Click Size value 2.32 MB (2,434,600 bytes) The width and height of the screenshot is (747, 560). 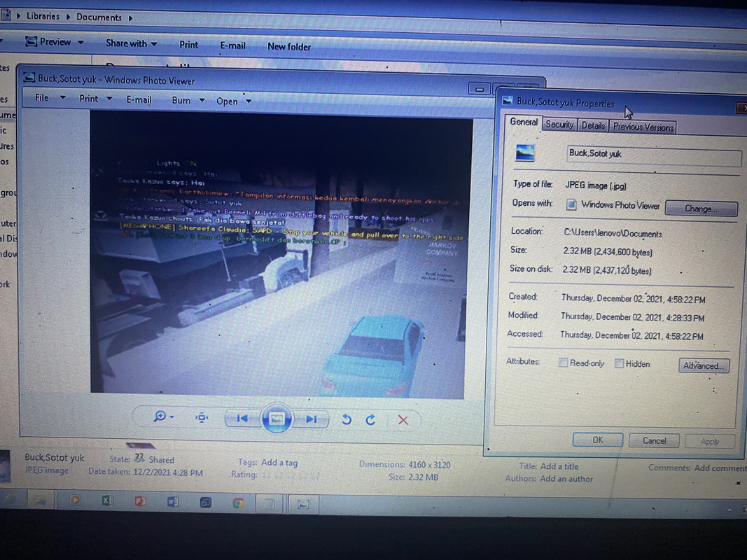pos(608,252)
